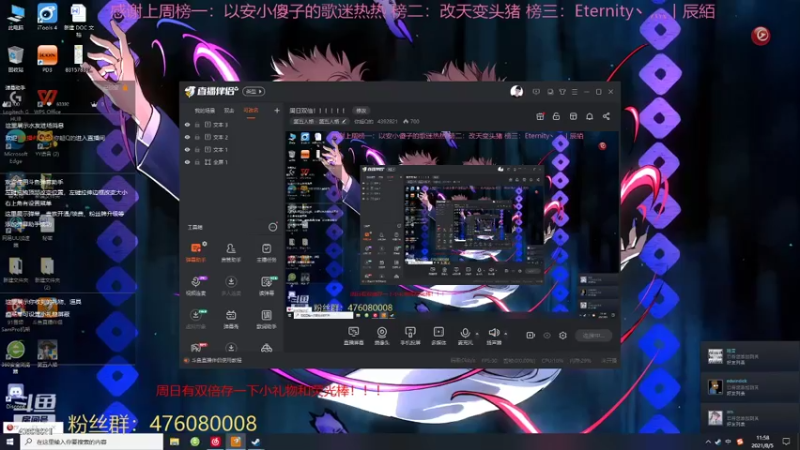Select the 文本 3 layer row
800x450 pixels.
tap(231, 124)
